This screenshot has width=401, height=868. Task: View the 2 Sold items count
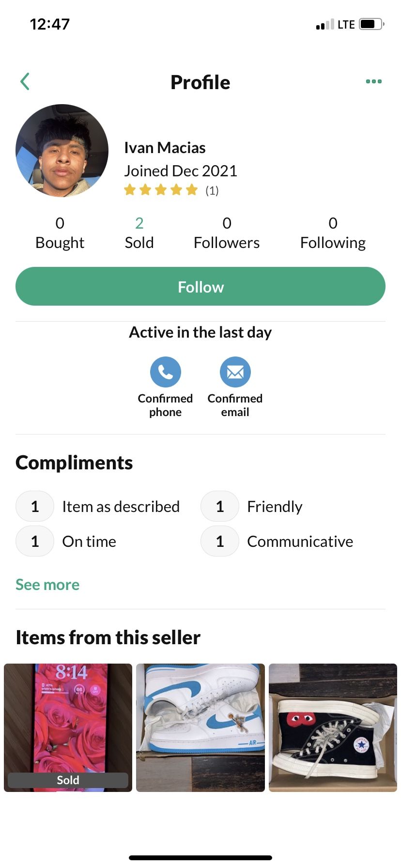coord(139,232)
